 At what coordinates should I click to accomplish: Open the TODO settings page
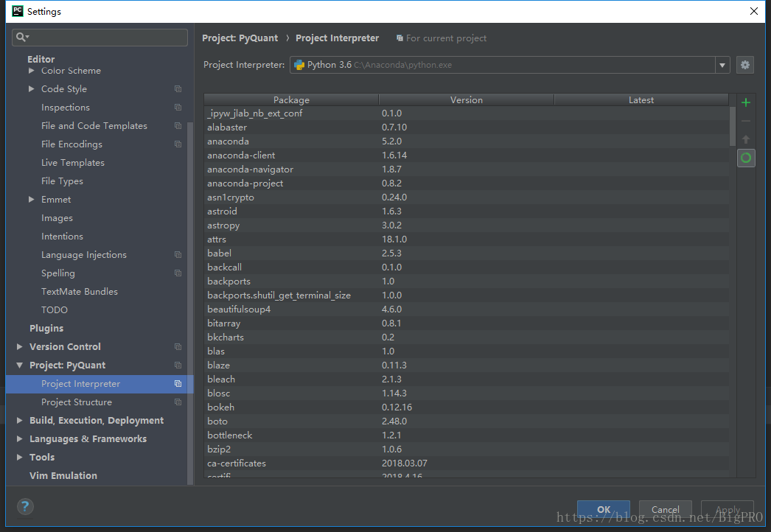(x=55, y=309)
